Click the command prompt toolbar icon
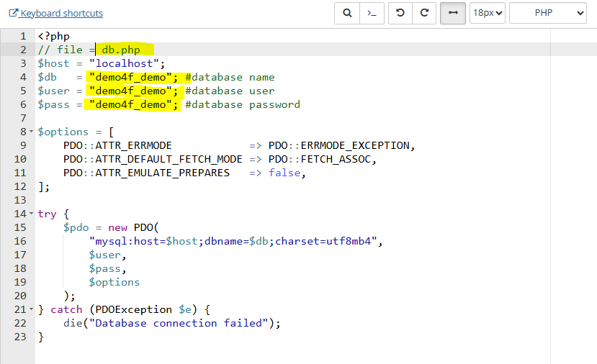Image resolution: width=597 pixels, height=364 pixels. (x=370, y=13)
